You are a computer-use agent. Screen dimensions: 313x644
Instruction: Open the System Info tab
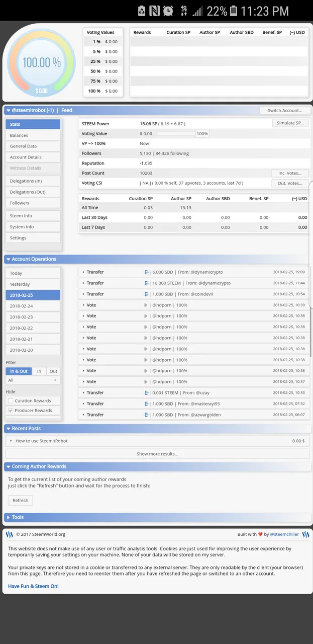tap(33, 227)
